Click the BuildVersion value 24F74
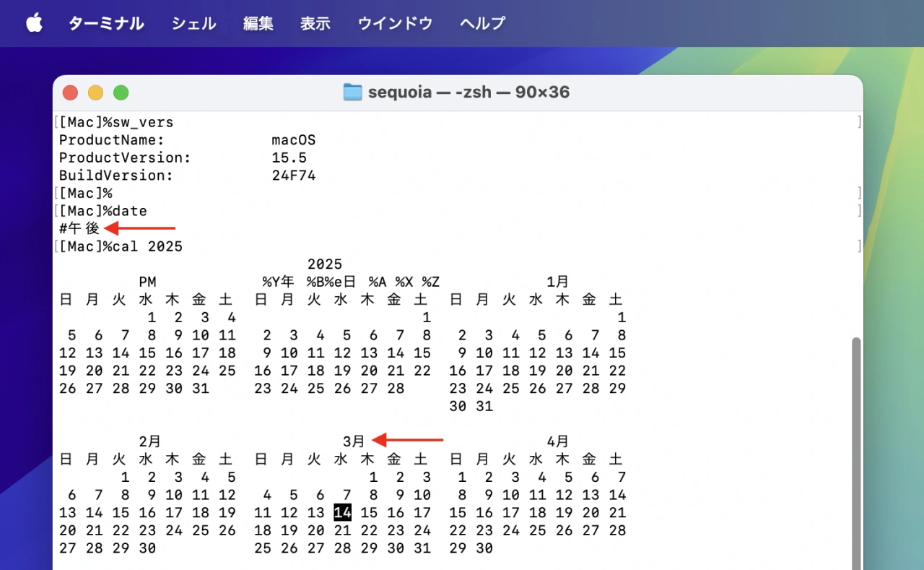Screen dimensions: 924x570 pos(294,176)
